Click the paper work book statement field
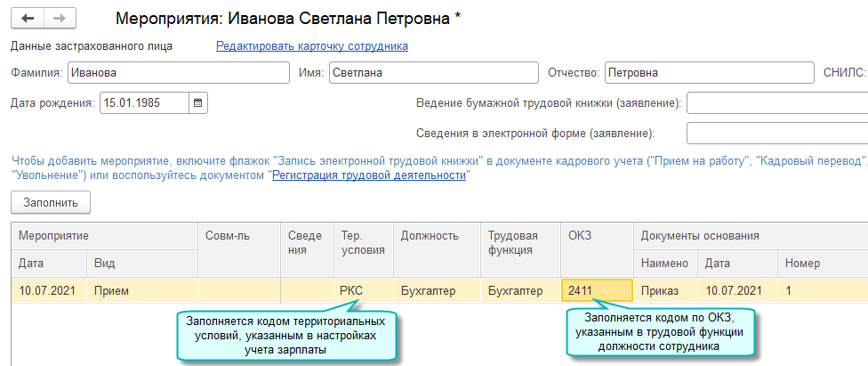This screenshot has width=868, height=366. (777, 103)
